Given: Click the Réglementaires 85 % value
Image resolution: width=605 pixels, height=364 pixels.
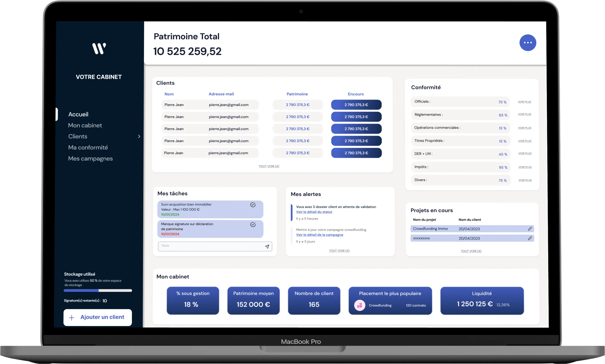Looking at the screenshot, I should [503, 115].
